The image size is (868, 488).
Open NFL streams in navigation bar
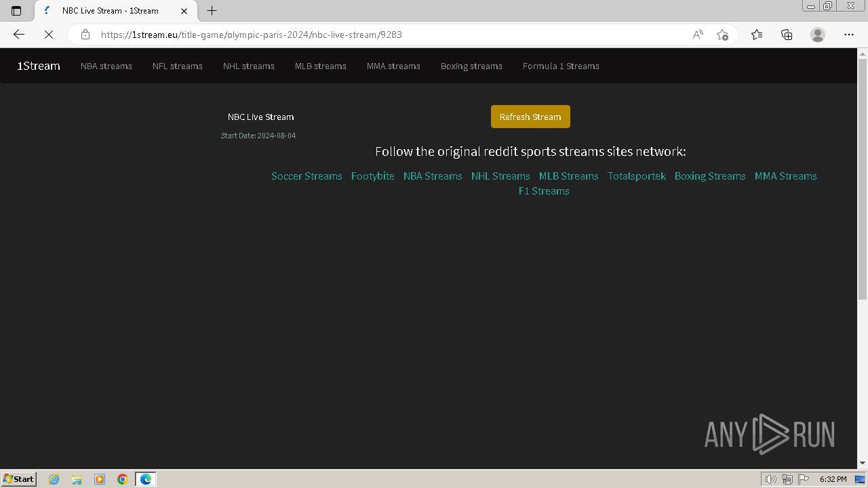[178, 66]
